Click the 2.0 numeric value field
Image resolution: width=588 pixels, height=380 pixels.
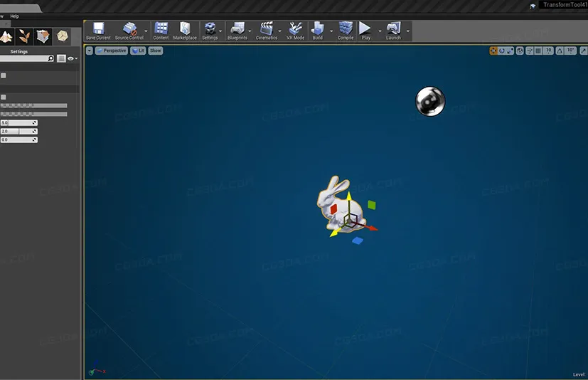coord(18,131)
